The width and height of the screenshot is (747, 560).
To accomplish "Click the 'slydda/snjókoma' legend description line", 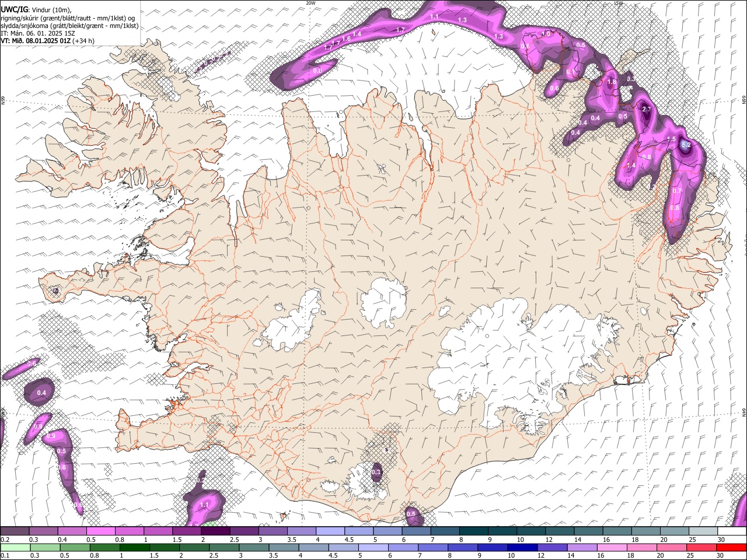I will click(69, 26).
